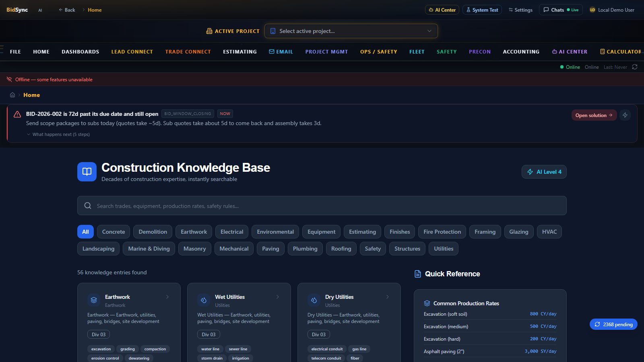Click the search magnifier icon
The width and height of the screenshot is (644, 362).
(x=88, y=206)
